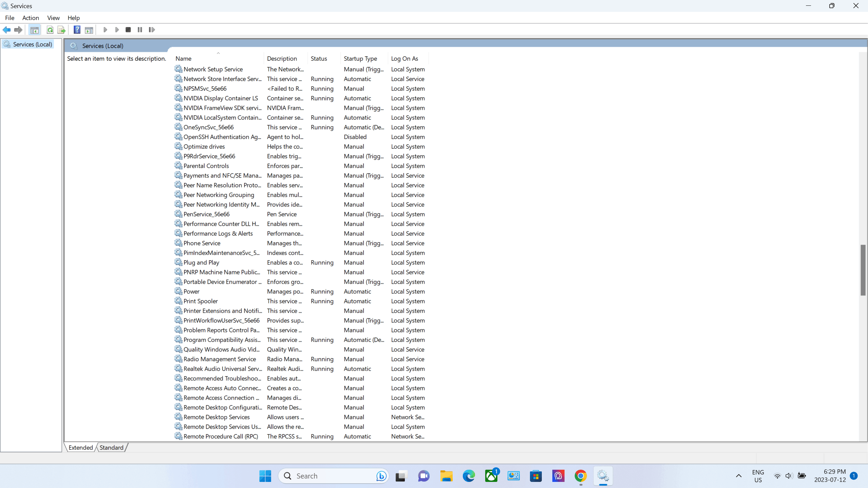Click the vertical scrollbar thumb
Screen dimensions: 868x488
pyautogui.click(x=863, y=270)
